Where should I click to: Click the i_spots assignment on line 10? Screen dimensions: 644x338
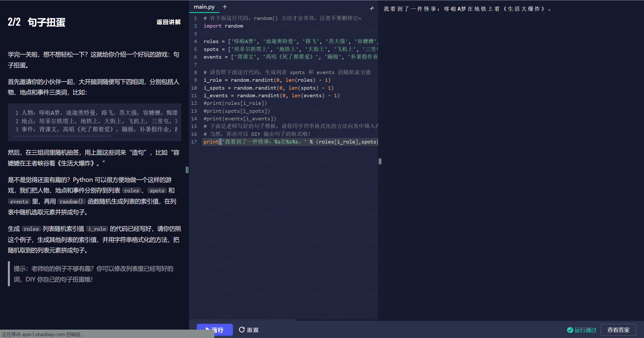(268, 88)
